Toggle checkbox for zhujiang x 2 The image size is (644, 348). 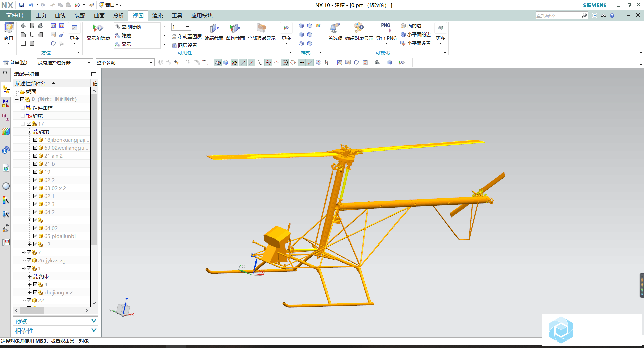point(35,292)
